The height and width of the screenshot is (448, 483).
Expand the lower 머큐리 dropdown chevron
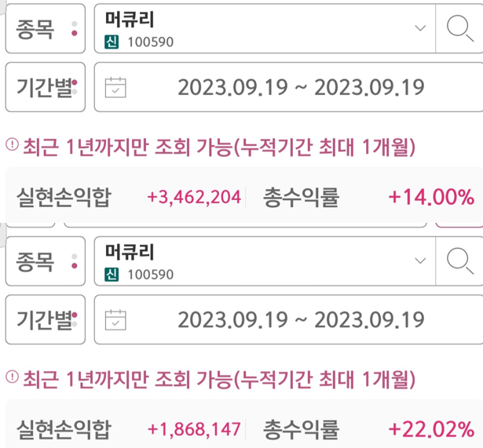(x=420, y=261)
